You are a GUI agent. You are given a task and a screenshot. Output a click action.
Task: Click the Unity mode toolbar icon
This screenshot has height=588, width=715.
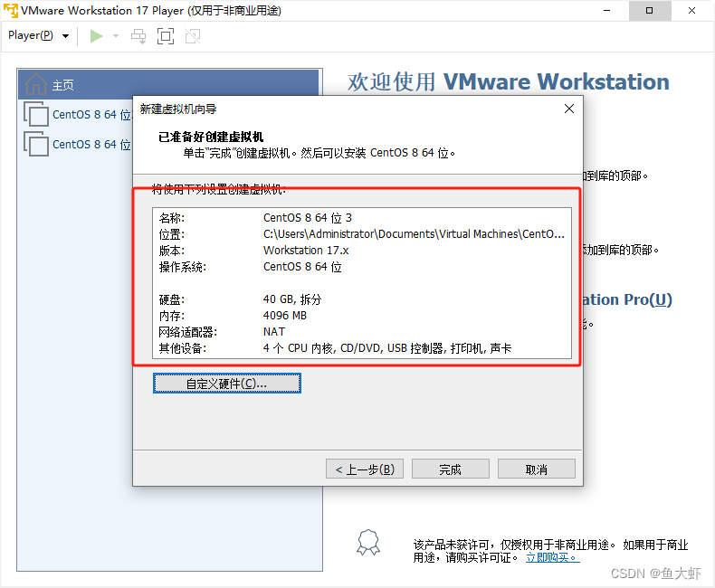193,36
